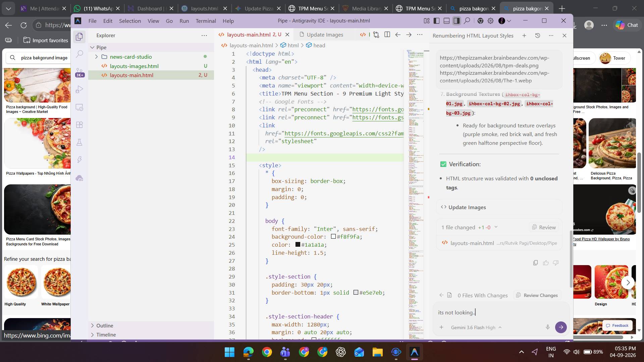
Task: Click the split editor icon
Action: point(387,35)
